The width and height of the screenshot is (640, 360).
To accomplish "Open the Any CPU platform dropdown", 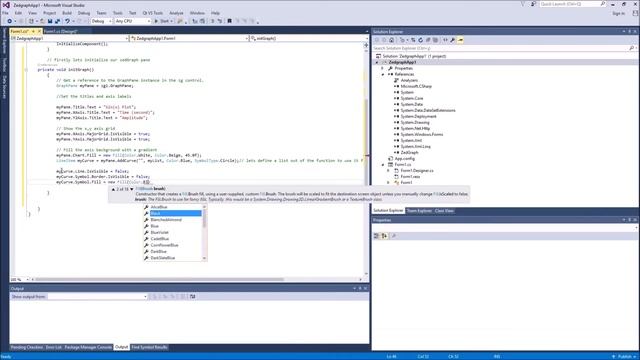I will 133,21.
